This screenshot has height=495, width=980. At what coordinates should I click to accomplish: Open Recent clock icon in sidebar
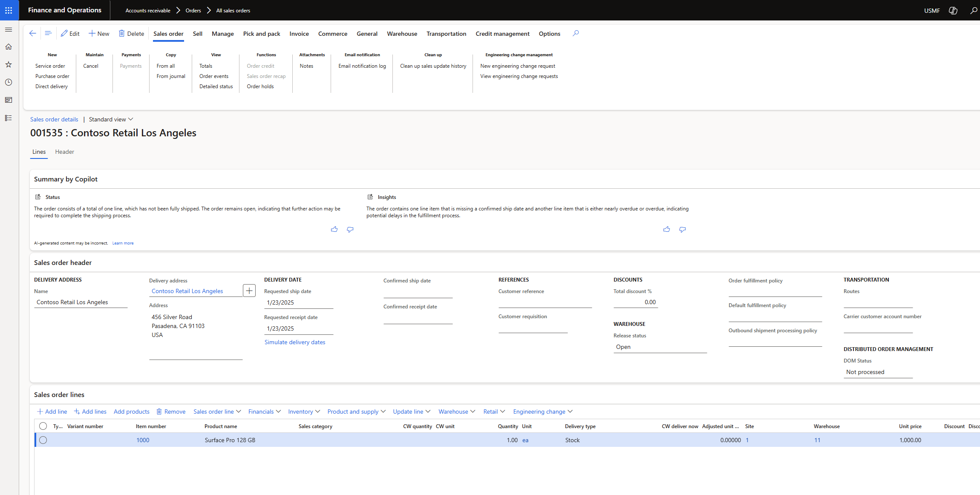point(9,82)
